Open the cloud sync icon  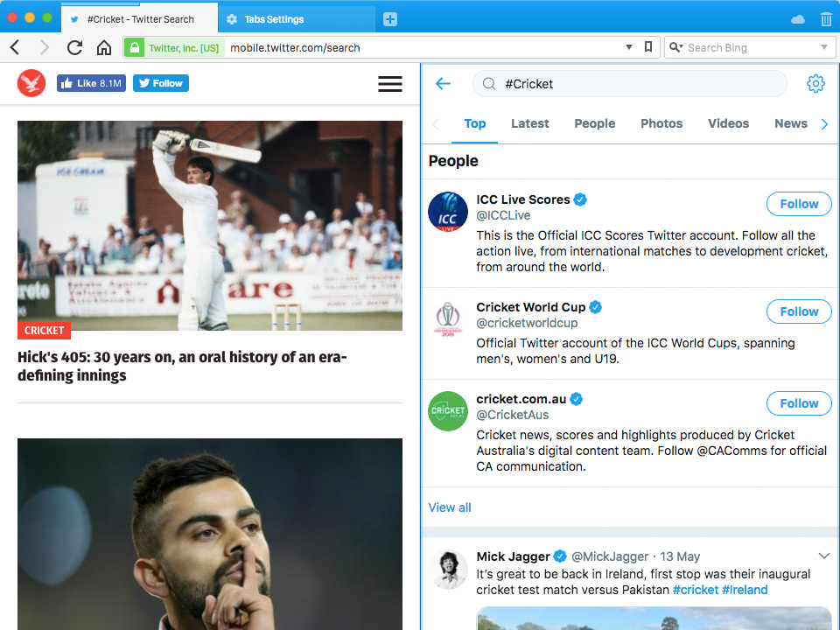tap(798, 20)
